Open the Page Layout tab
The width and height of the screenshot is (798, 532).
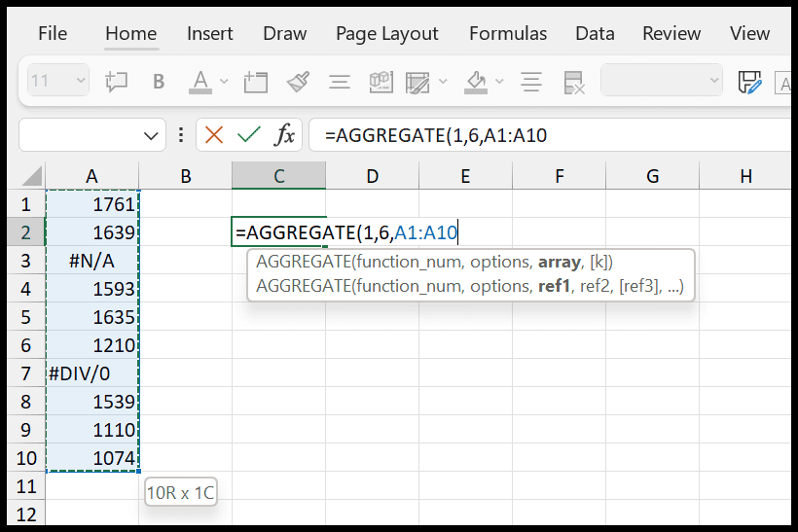(386, 34)
